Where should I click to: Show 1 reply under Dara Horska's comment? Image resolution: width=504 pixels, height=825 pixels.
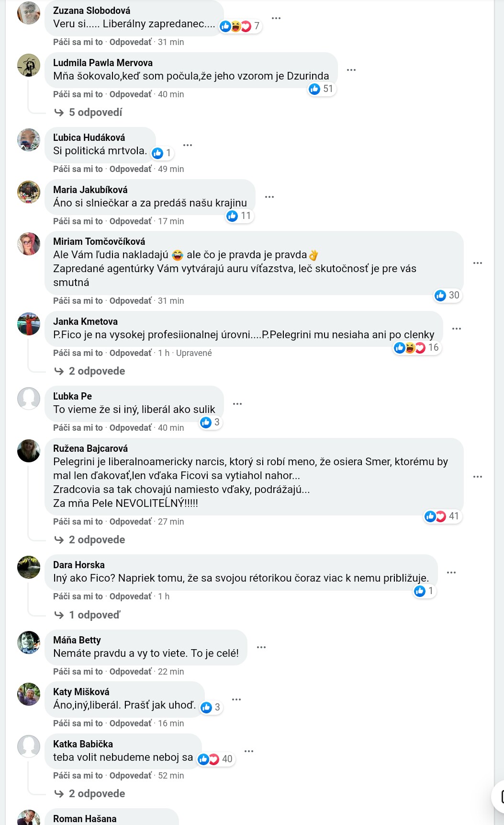[x=94, y=615]
